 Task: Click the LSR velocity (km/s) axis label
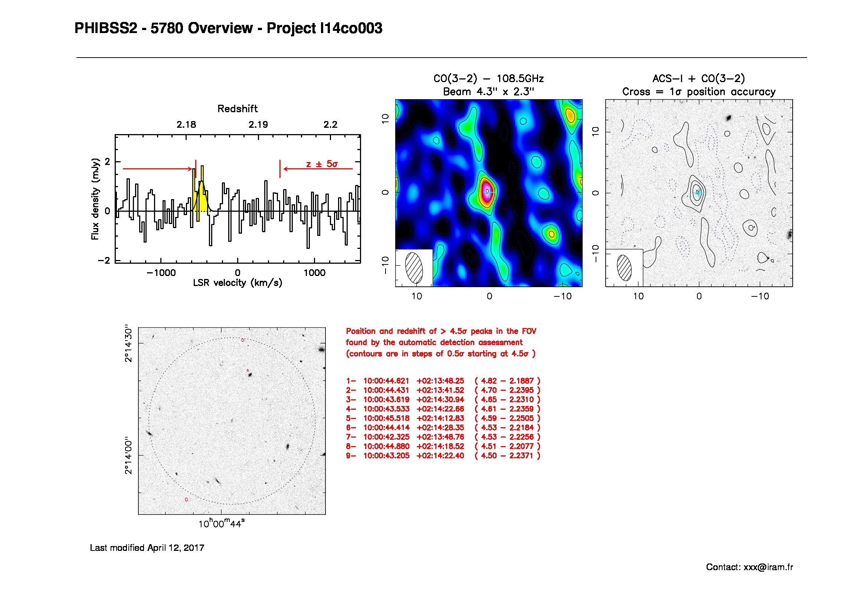[x=238, y=283]
